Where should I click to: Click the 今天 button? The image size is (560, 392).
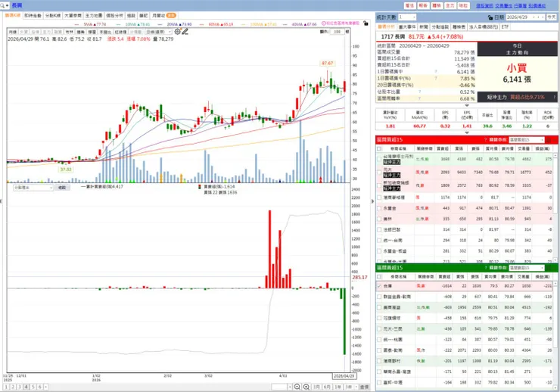tap(552, 17)
